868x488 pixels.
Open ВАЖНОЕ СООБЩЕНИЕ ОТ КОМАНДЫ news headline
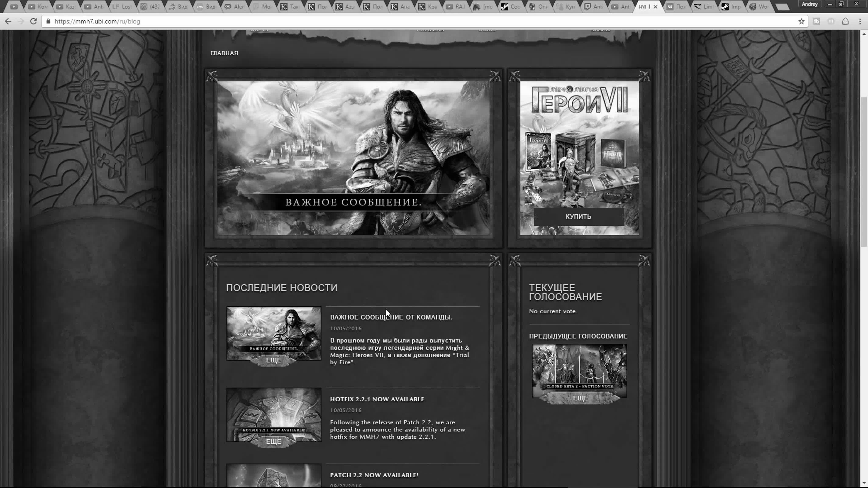pos(391,317)
